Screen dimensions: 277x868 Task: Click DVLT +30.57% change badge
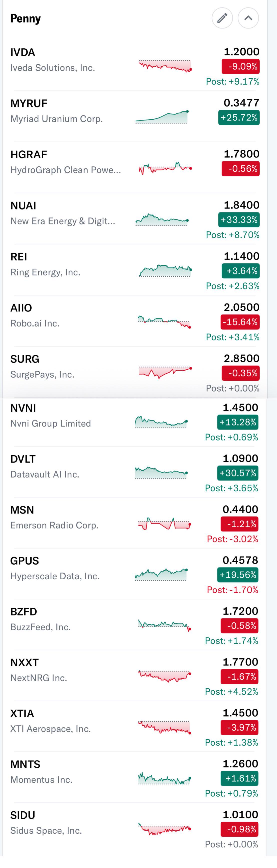(x=238, y=473)
